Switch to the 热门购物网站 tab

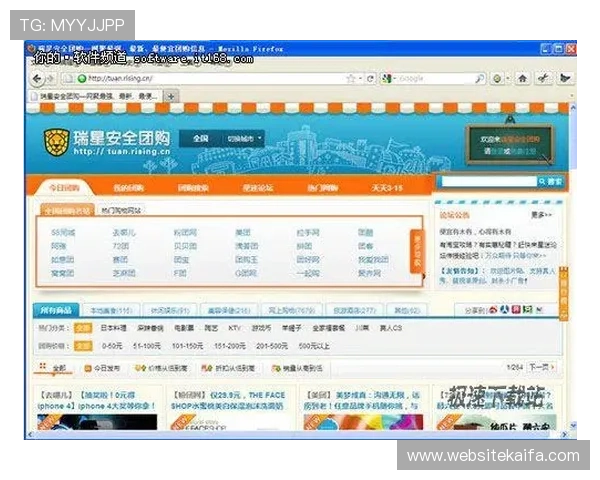[x=121, y=211]
